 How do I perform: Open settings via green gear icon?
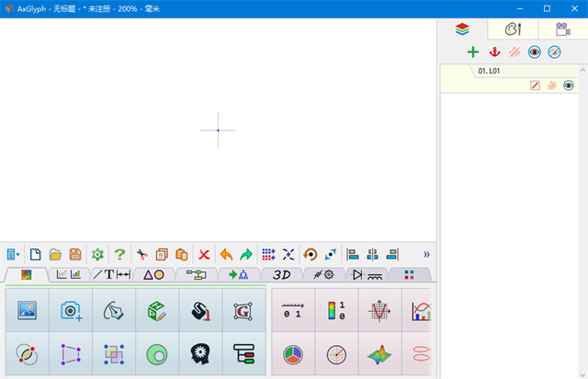coord(97,254)
